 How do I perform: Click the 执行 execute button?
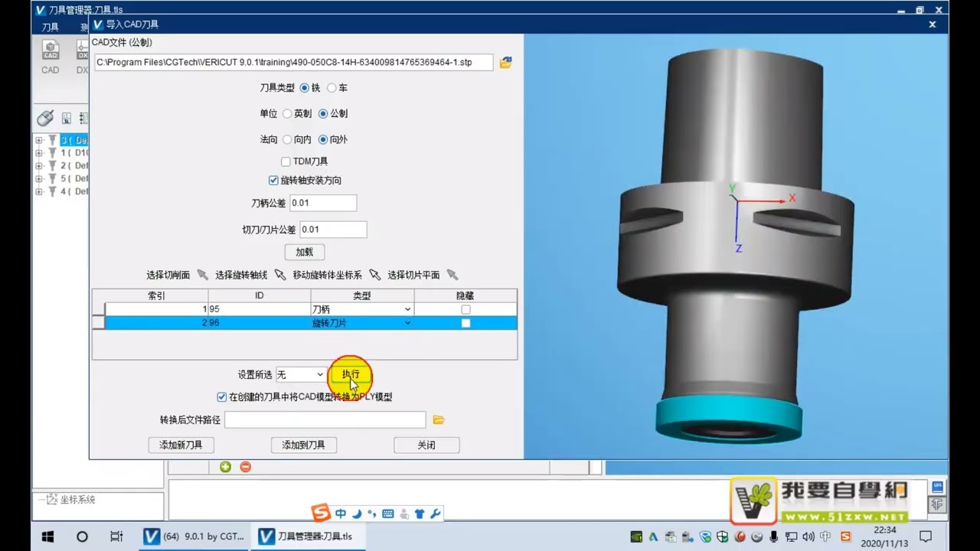(351, 374)
